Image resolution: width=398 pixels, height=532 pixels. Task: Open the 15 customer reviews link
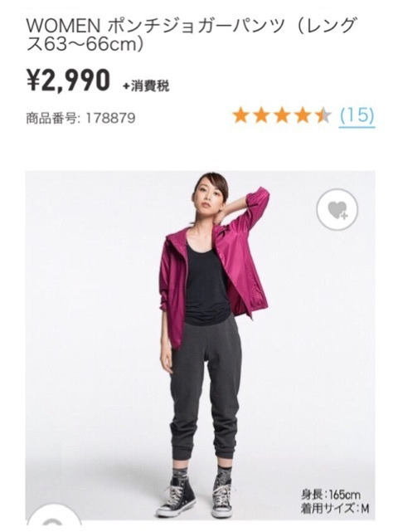pyautogui.click(x=357, y=115)
